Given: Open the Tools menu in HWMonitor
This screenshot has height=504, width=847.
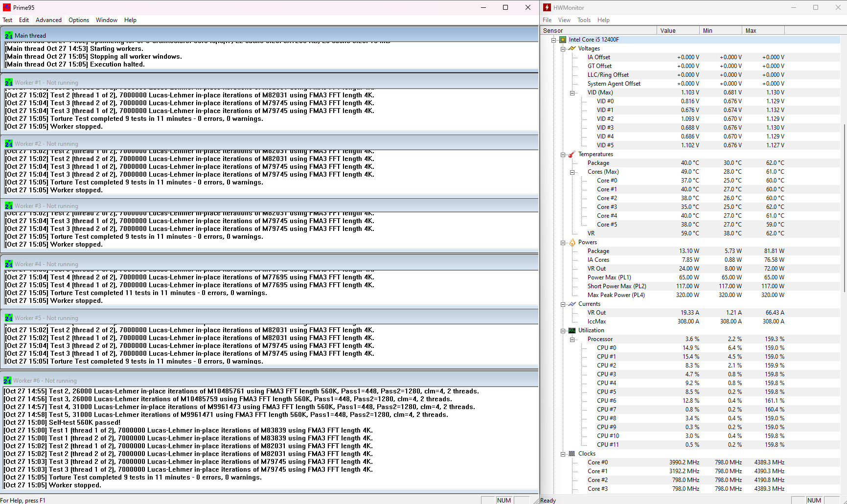Looking at the screenshot, I should click(584, 20).
